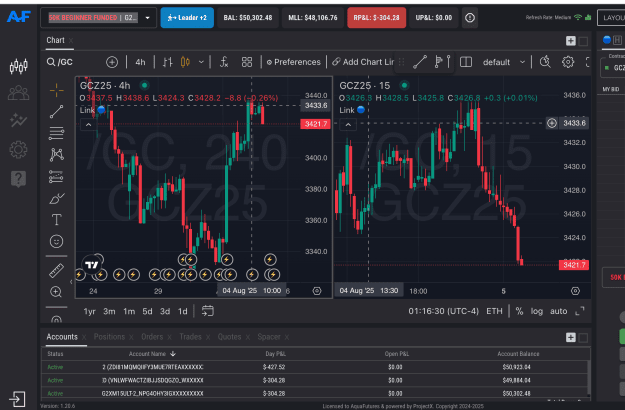The width and height of the screenshot is (625, 410).
Task: Select the trend line drawing tool
Action: 57,112
